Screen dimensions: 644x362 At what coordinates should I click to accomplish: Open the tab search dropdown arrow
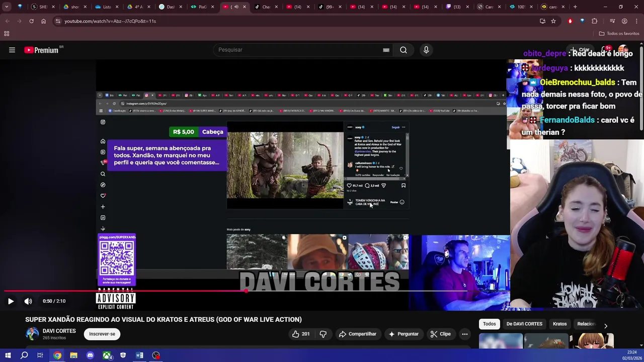7,7
